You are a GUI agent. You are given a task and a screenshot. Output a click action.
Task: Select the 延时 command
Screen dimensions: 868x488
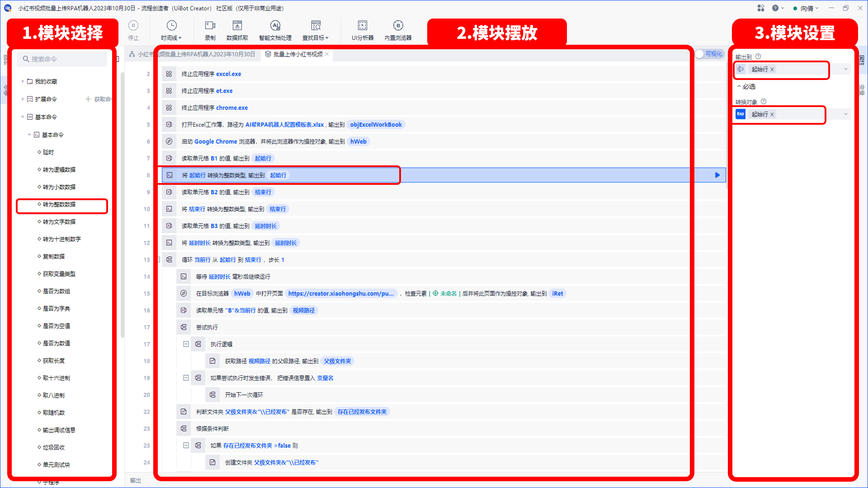coord(48,152)
